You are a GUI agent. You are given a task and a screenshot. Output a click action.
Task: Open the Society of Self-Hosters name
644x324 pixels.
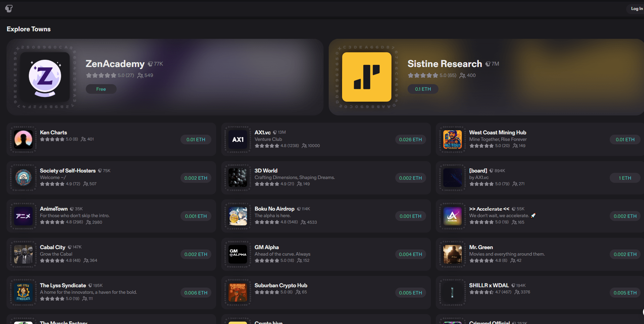pos(68,171)
